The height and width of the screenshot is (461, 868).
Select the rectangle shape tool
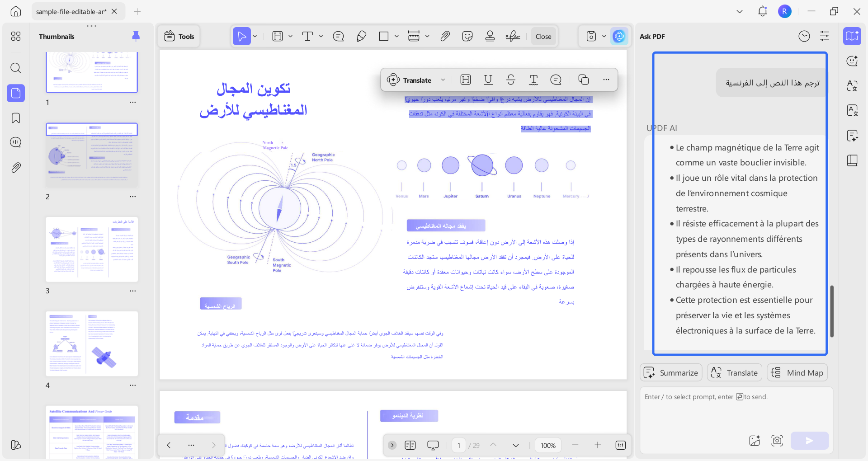coord(384,36)
